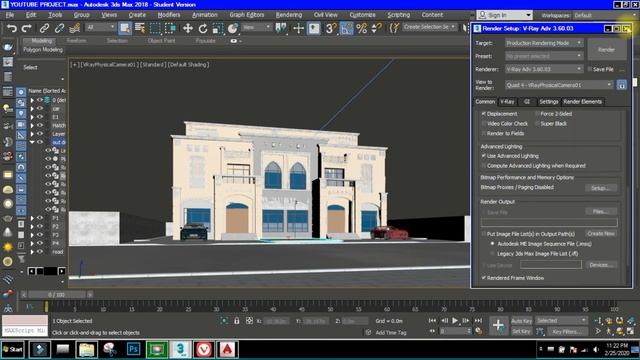Open Photoshop from the taskbar
The width and height of the screenshot is (640, 360).
pyautogui.click(x=133, y=349)
